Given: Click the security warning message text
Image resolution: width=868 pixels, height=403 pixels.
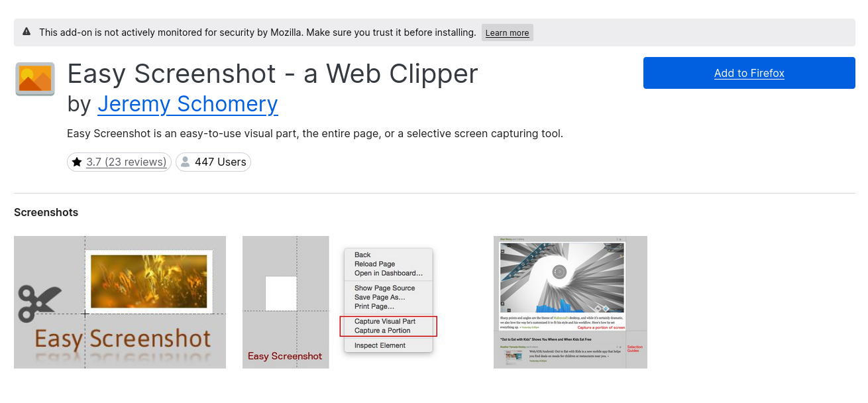Looking at the screenshot, I should tap(257, 32).
